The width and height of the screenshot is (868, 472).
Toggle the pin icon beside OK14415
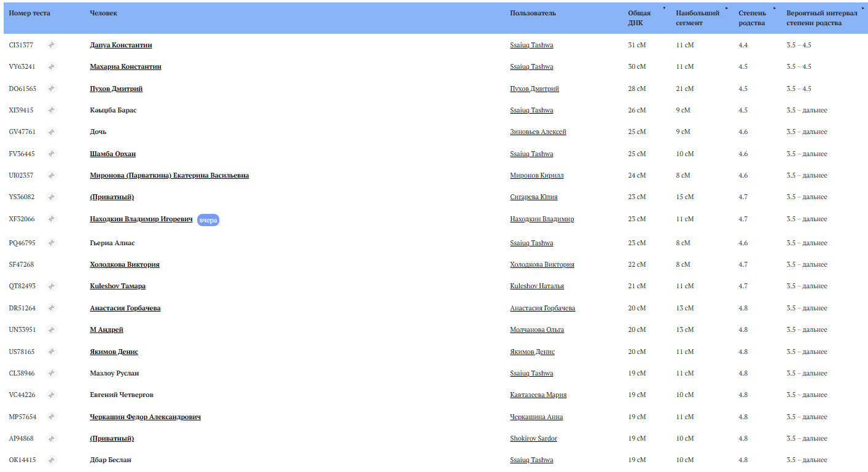click(52, 460)
